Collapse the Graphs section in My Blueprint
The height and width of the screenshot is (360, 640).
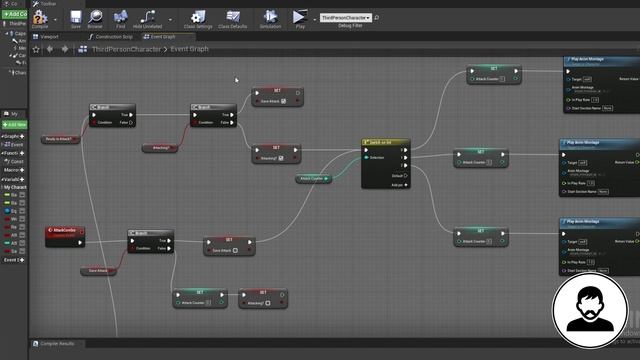click(x=2, y=136)
